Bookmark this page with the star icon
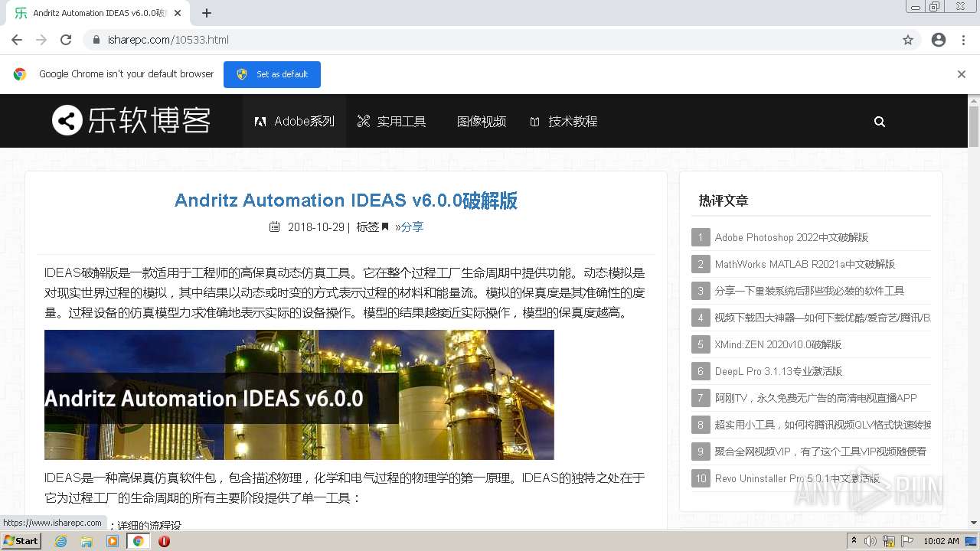Screen dimensions: 980x551 point(908,40)
